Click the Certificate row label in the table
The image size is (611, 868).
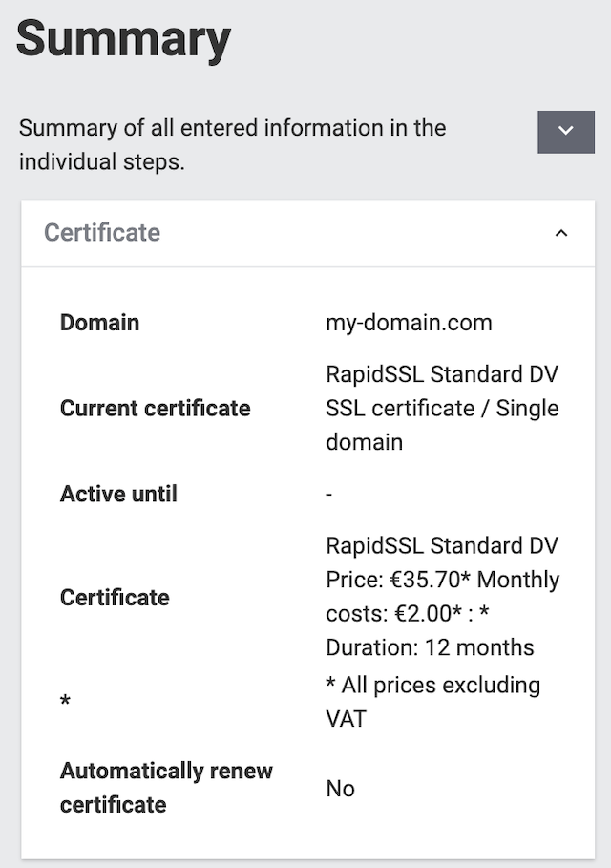pos(115,597)
